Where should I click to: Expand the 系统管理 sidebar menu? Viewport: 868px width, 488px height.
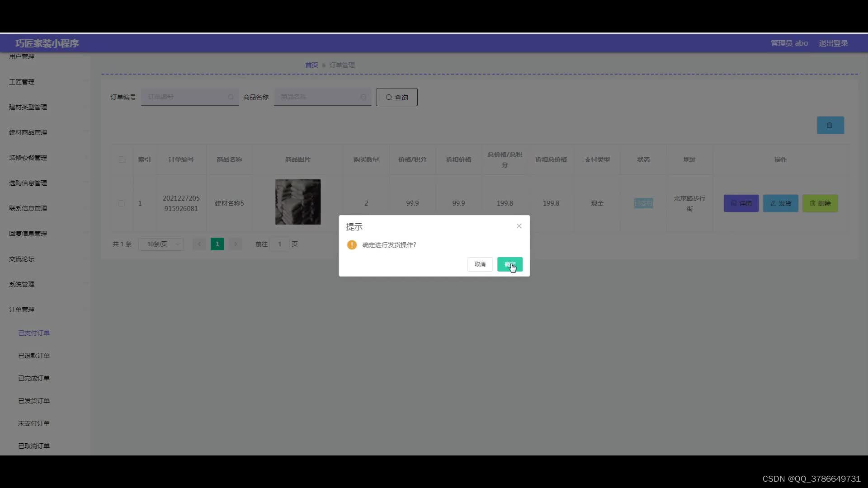22,284
